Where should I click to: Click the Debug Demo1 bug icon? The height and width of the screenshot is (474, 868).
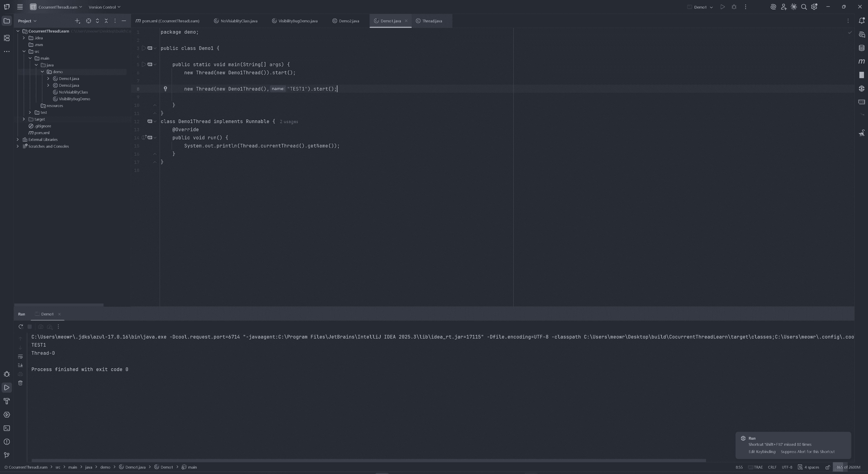pyautogui.click(x=734, y=7)
